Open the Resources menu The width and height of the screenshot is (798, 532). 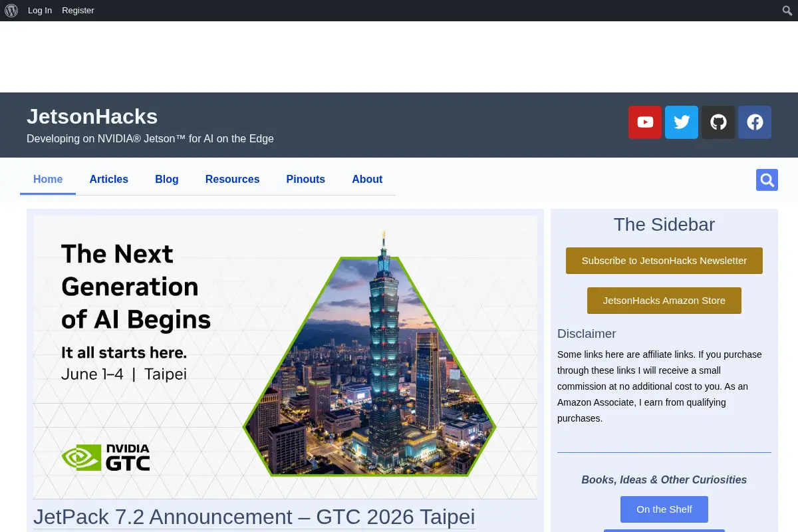tap(233, 180)
